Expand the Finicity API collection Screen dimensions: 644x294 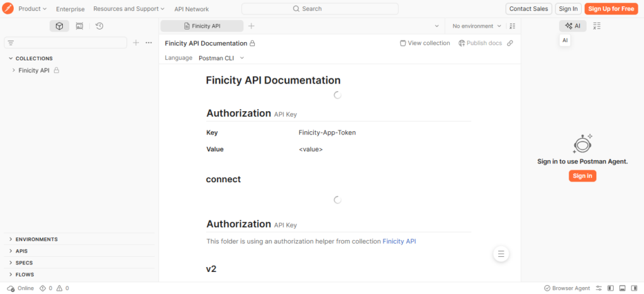pos(14,70)
